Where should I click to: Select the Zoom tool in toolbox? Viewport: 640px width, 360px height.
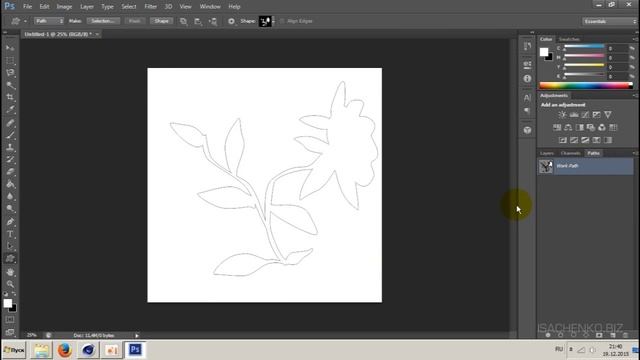10,284
